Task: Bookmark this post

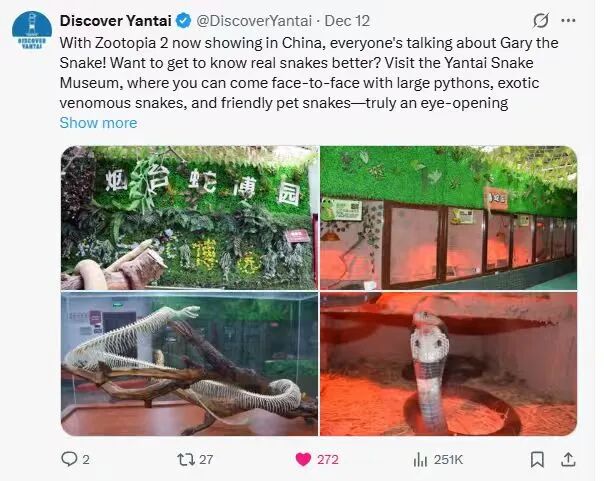Action: pyautogui.click(x=537, y=459)
